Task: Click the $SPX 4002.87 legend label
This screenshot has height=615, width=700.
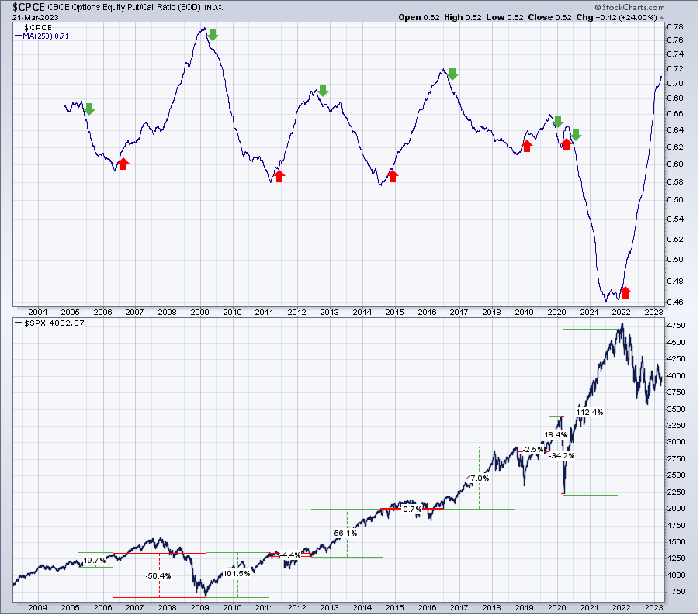Action: [x=50, y=323]
